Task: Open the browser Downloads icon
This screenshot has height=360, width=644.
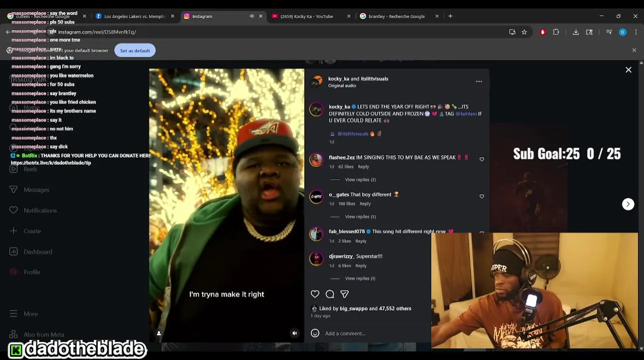Action: pos(576,32)
